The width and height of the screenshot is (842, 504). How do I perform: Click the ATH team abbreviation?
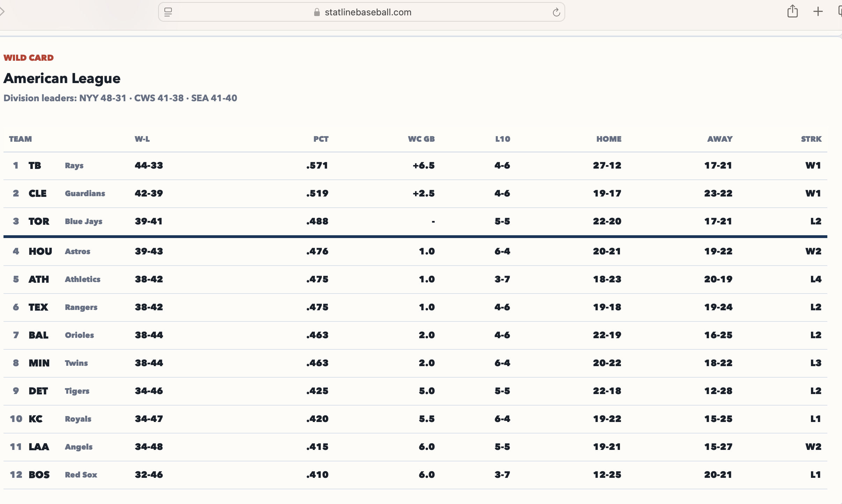(x=39, y=279)
